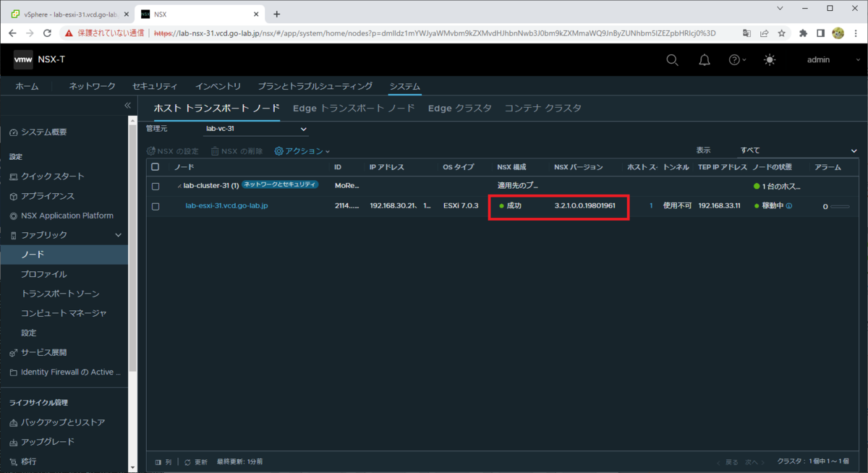The width and height of the screenshot is (868, 473).
Task: Open the 列 column chooser icon
Action: click(x=159, y=461)
